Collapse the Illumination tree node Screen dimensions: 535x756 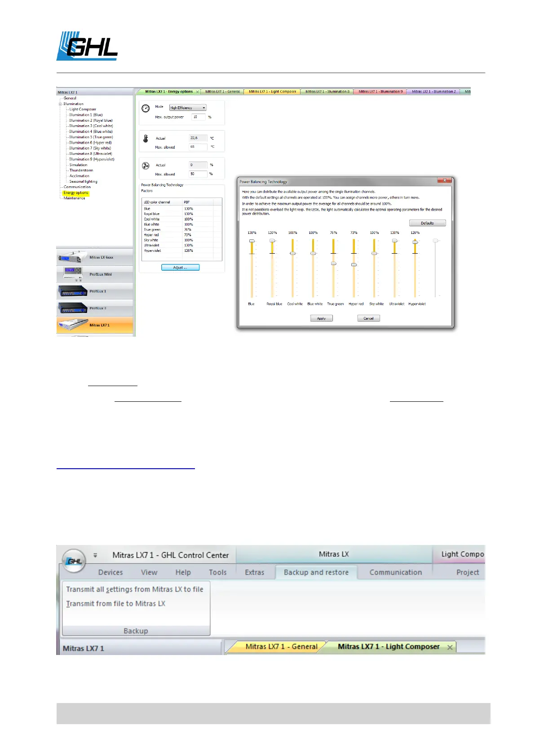pos(60,104)
